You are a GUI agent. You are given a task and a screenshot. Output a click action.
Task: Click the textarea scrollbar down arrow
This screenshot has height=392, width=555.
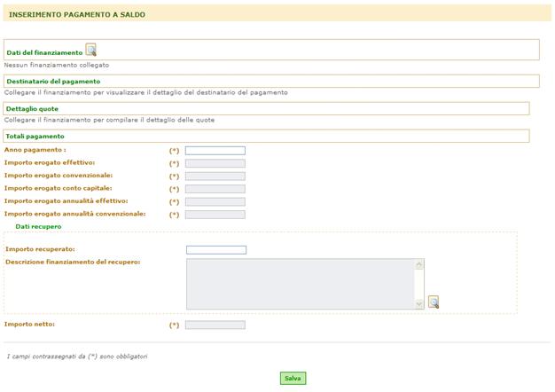[419, 304]
